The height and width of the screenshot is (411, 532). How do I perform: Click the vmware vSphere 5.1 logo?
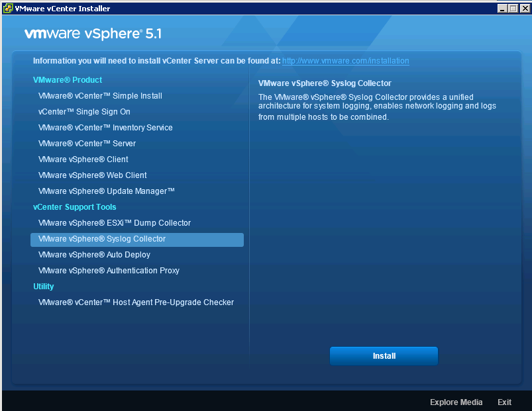pyautogui.click(x=93, y=34)
